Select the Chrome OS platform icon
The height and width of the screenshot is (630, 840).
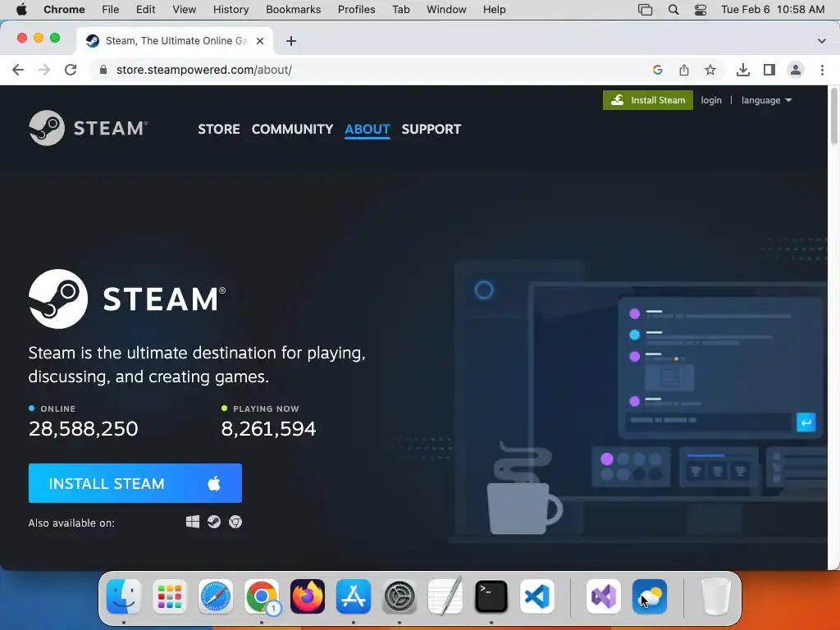coord(235,522)
